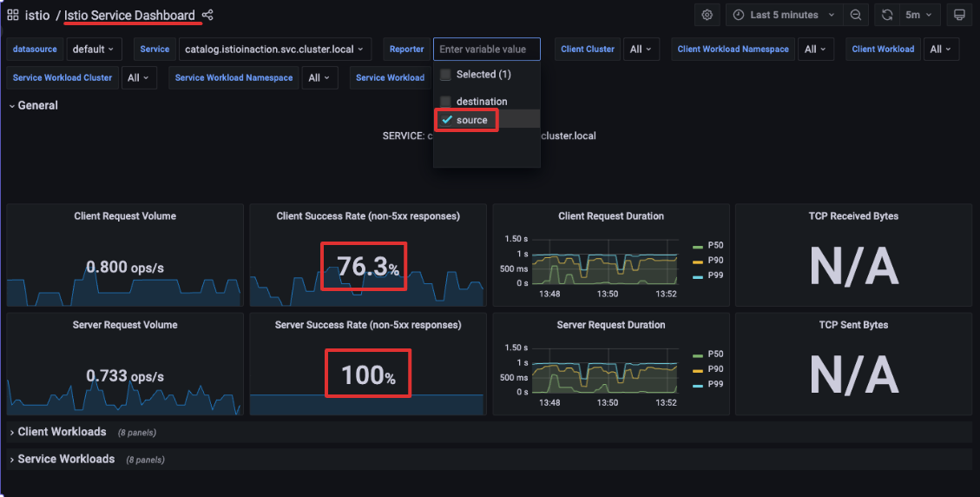Click the Reporter variable value input

(x=486, y=49)
